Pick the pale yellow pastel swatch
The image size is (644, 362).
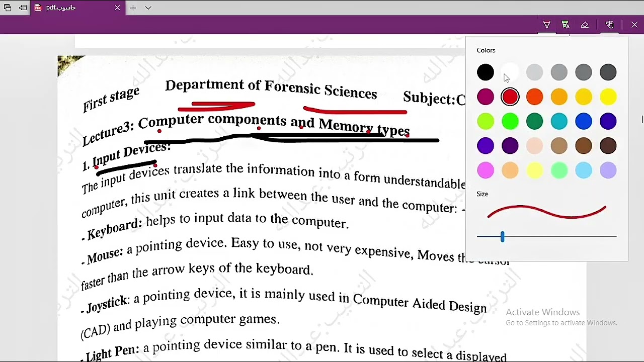(535, 170)
